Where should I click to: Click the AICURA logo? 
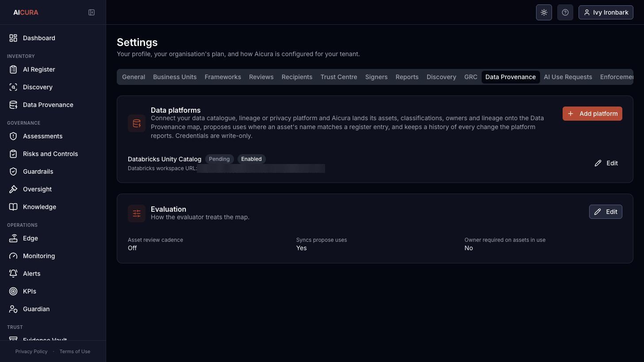click(26, 12)
